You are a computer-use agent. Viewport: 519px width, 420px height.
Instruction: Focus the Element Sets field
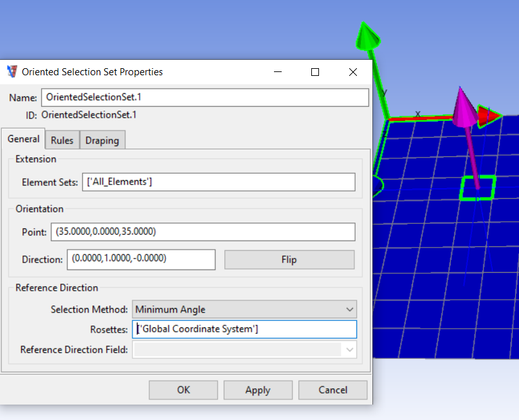point(219,182)
